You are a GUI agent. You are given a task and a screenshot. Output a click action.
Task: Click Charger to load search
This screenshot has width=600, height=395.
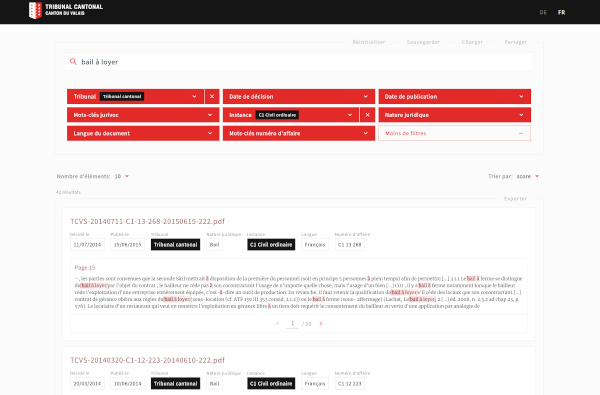point(472,42)
